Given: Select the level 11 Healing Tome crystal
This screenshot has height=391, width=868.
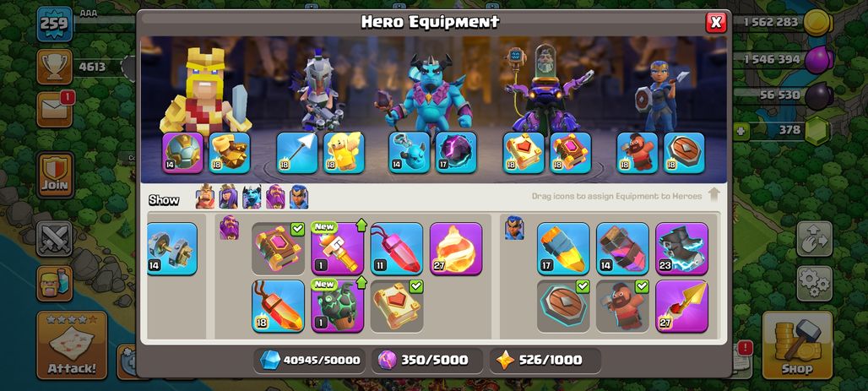Looking at the screenshot, I should (x=396, y=248).
